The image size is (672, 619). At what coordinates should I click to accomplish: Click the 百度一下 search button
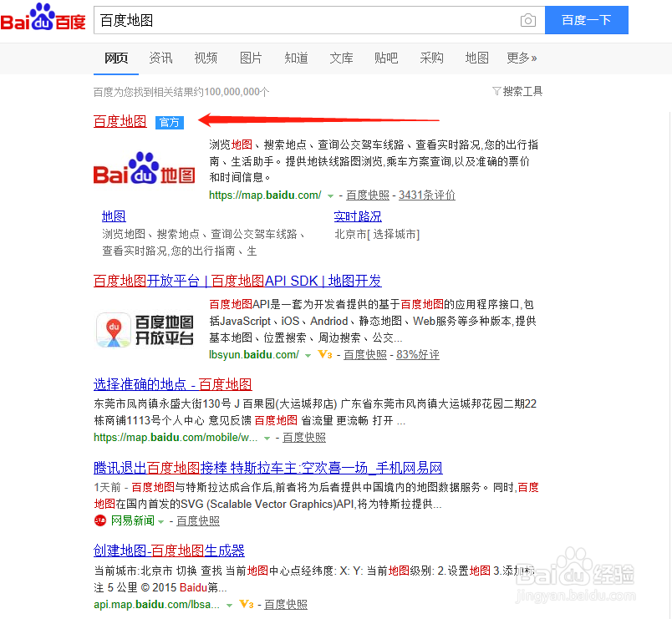coord(586,20)
